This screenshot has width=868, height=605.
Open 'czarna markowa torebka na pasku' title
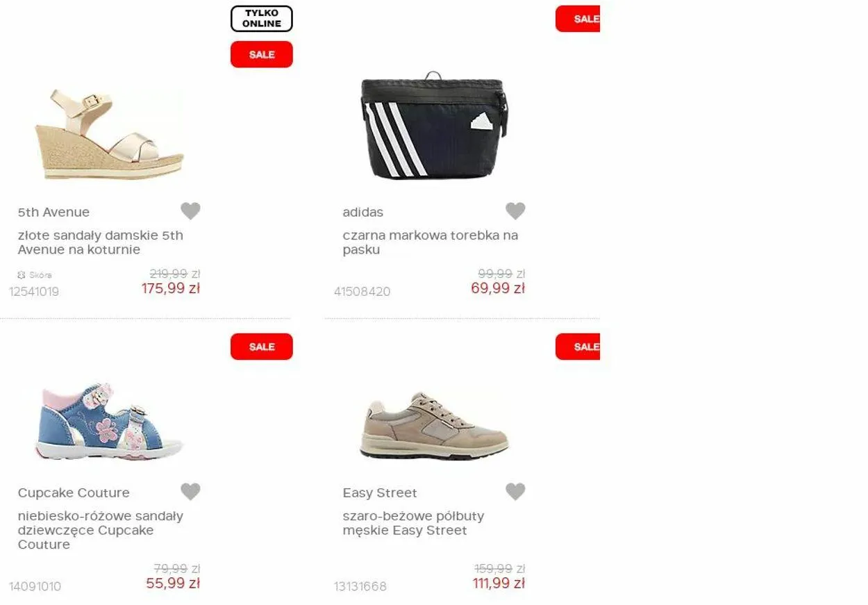430,242
